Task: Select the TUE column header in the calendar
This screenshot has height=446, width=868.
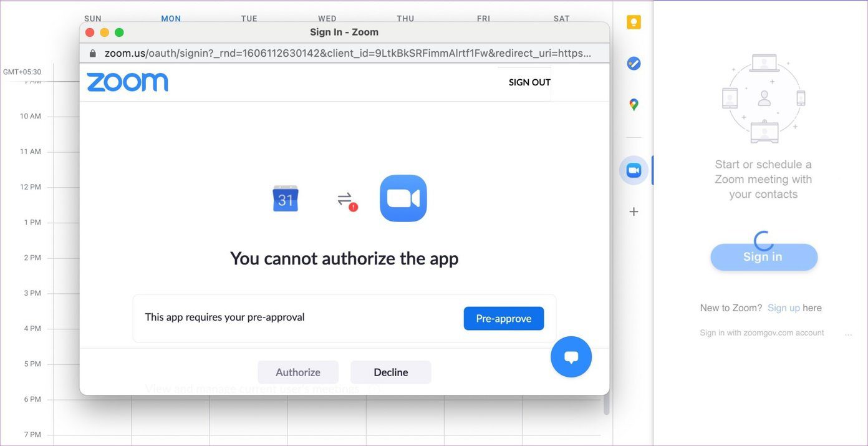Action: (249, 19)
